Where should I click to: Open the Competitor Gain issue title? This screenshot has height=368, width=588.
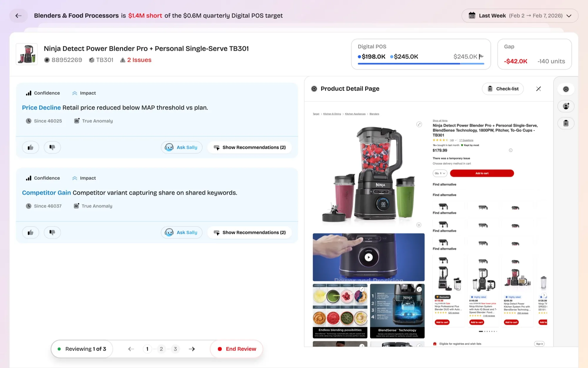coord(46,193)
